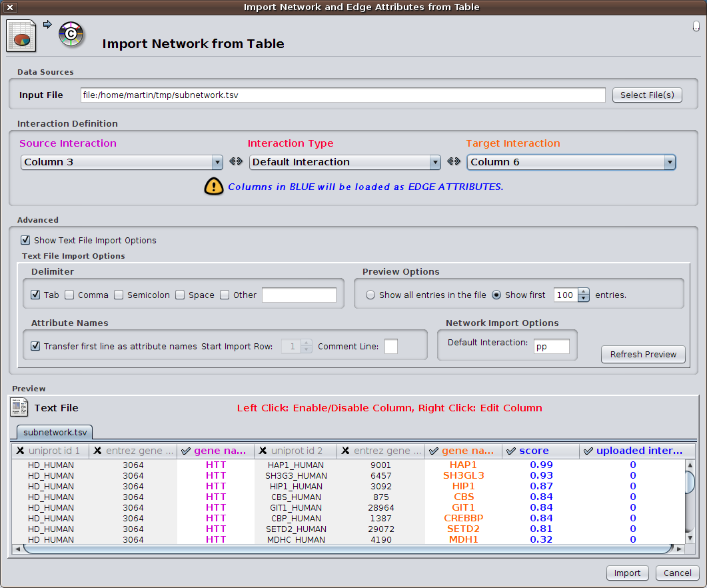The height and width of the screenshot is (588, 707).
Task: Click the HAP1 cell in preview
Action: (463, 465)
